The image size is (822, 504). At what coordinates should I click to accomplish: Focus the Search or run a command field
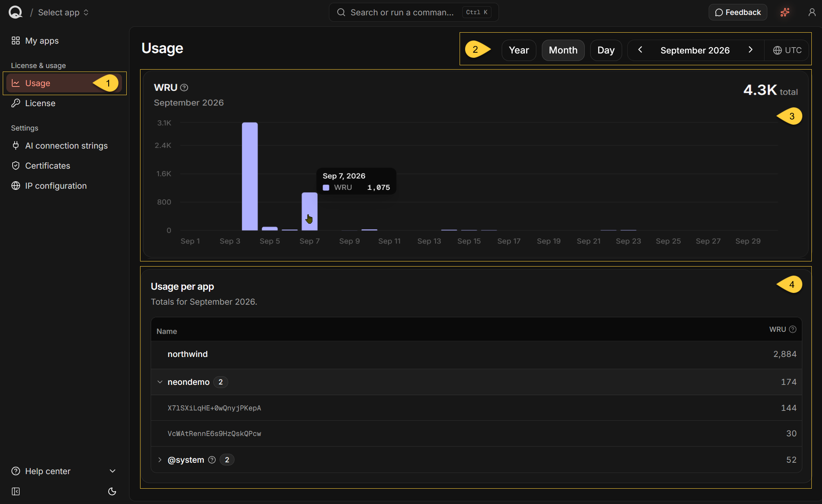tap(414, 12)
